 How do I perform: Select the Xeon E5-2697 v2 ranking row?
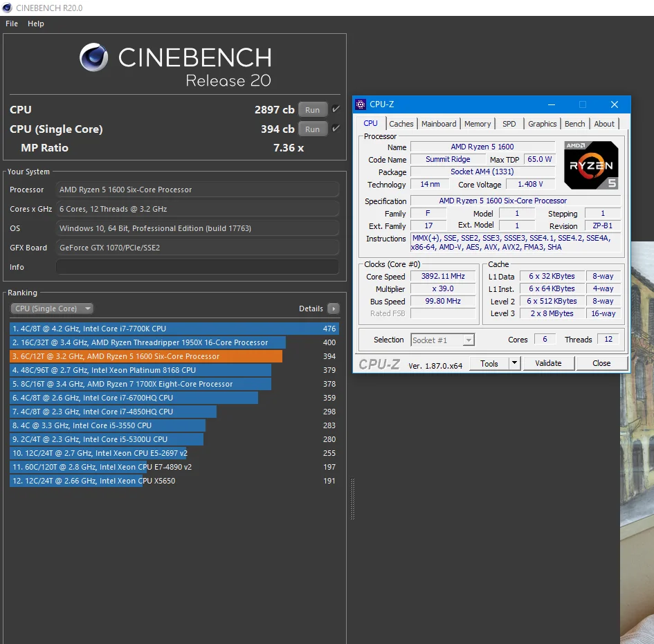tap(174, 453)
